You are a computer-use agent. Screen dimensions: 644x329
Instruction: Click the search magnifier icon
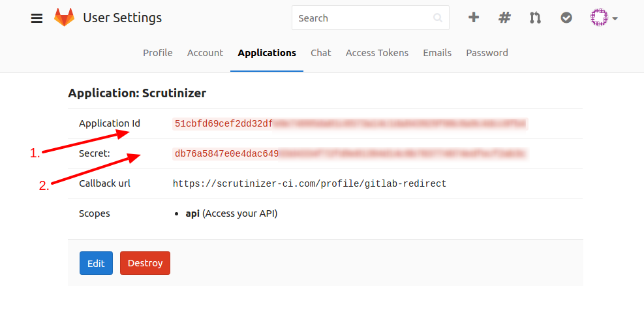(438, 18)
